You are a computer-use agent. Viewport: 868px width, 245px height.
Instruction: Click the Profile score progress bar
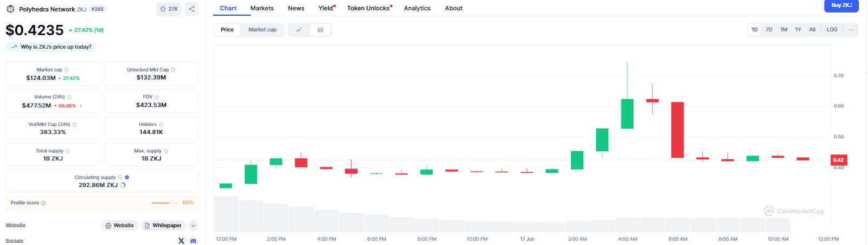click(164, 203)
